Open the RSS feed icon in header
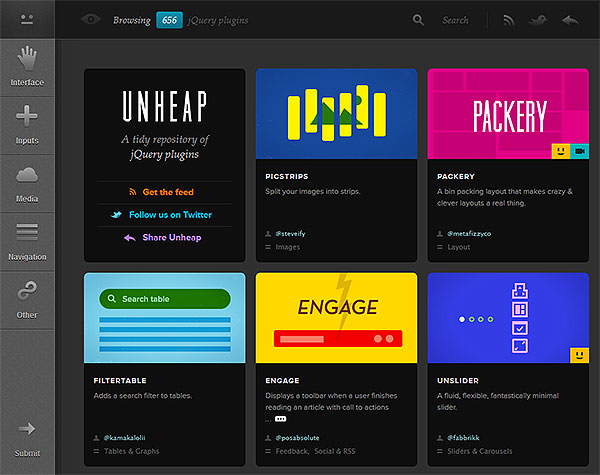Viewport: 600px width, 475px height. point(509,19)
